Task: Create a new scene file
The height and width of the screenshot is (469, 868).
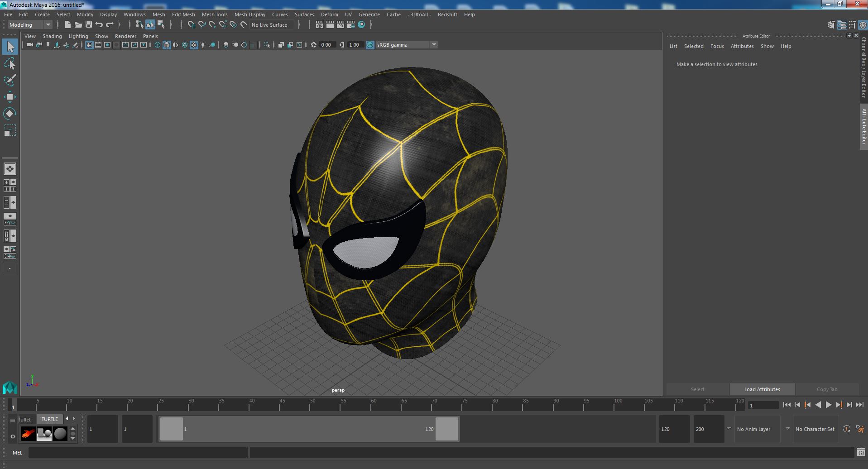Action: pos(67,25)
